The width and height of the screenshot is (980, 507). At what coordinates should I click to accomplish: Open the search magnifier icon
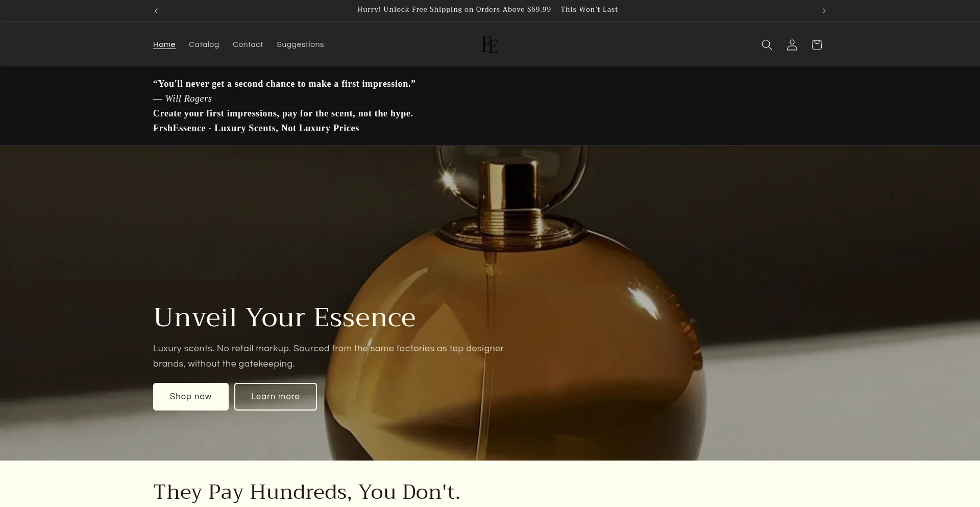click(x=767, y=45)
